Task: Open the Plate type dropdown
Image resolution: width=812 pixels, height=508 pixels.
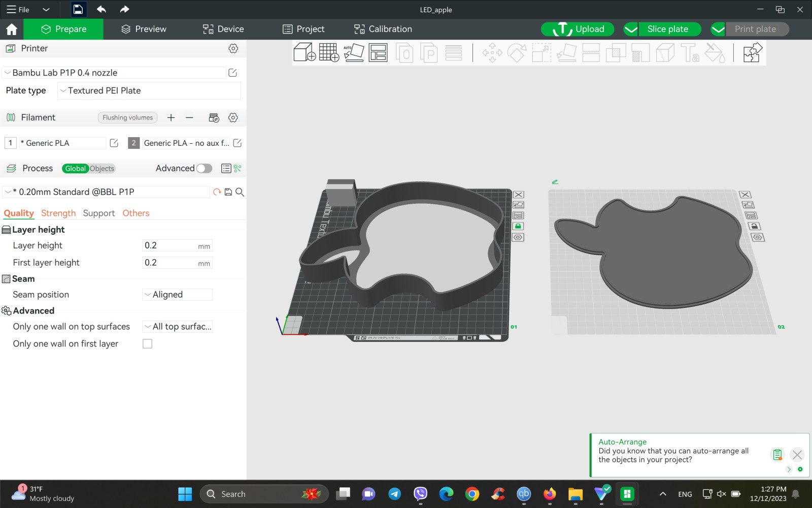Action: [x=149, y=91]
